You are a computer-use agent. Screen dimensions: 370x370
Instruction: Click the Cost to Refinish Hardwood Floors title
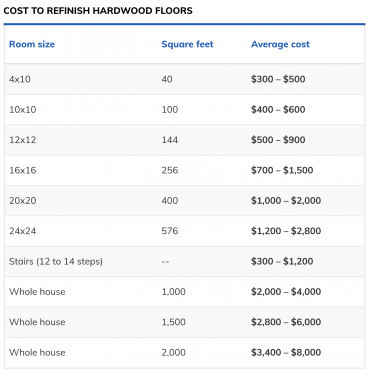click(98, 11)
